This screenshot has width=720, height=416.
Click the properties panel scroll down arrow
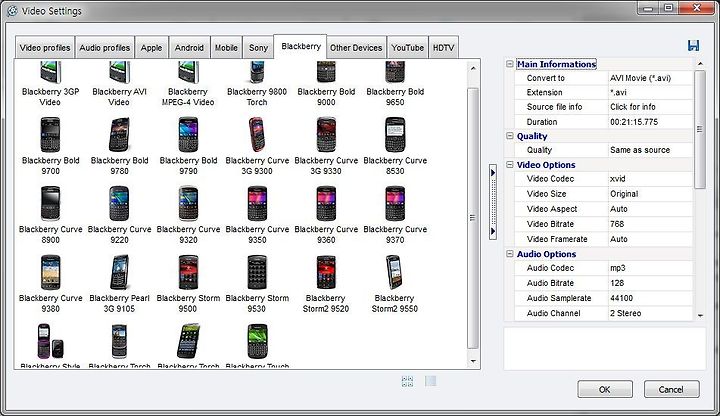(x=700, y=315)
